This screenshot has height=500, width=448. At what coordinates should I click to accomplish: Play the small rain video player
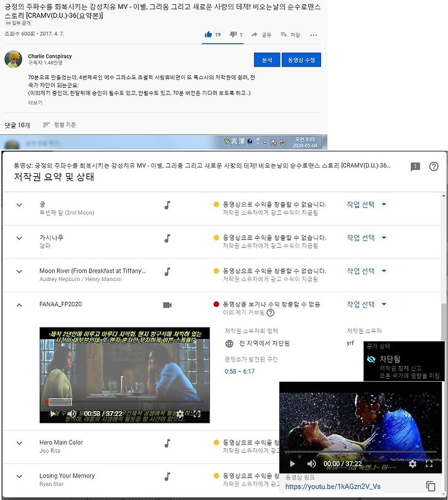292,464
